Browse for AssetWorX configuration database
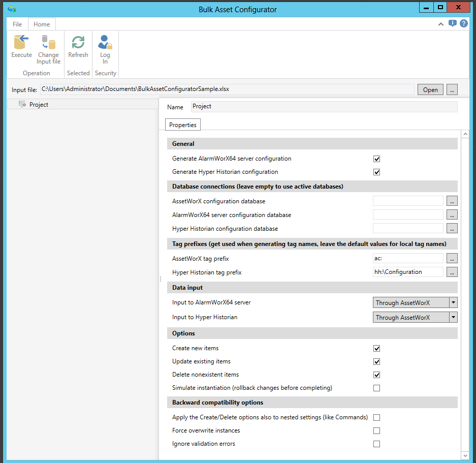Image resolution: width=476 pixels, height=463 pixels. click(x=452, y=201)
